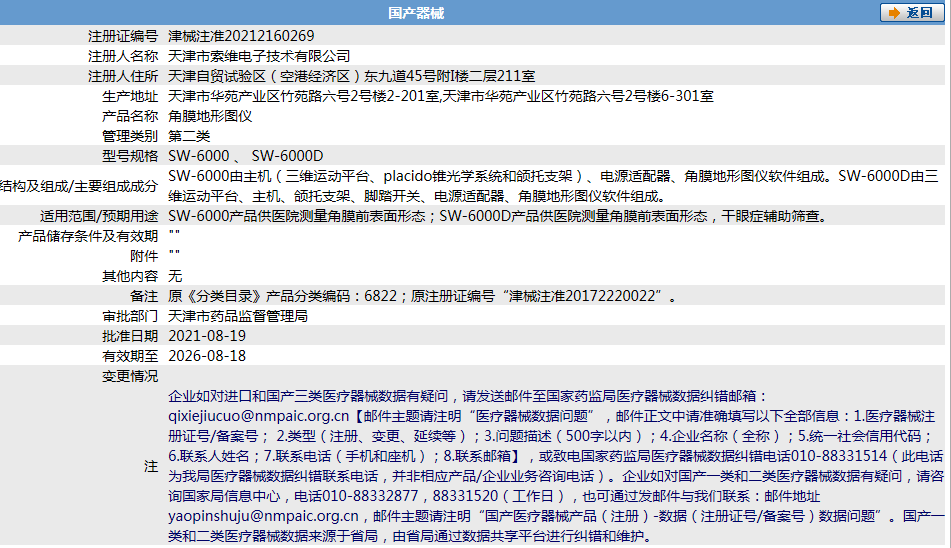This screenshot has height=548, width=951.
Task: Click the 管理类别 label
Action: 130,136
